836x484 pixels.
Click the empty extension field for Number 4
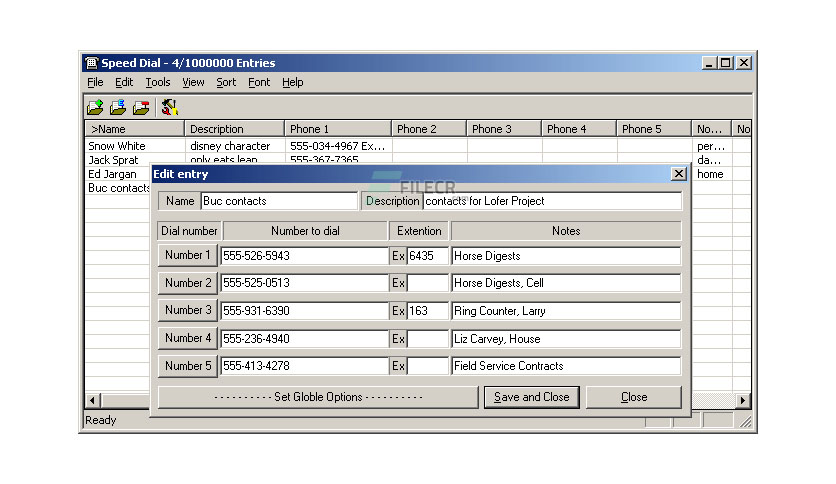point(428,338)
